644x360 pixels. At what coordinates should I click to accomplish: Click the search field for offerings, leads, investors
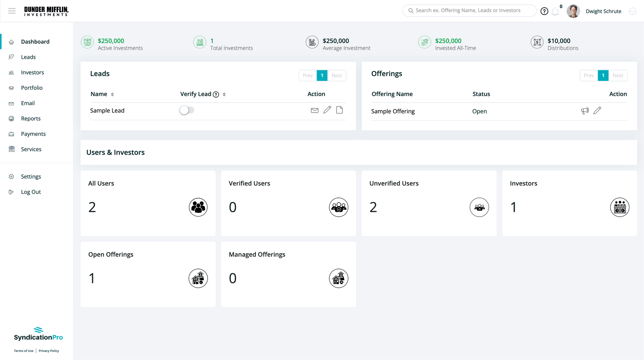469,11
